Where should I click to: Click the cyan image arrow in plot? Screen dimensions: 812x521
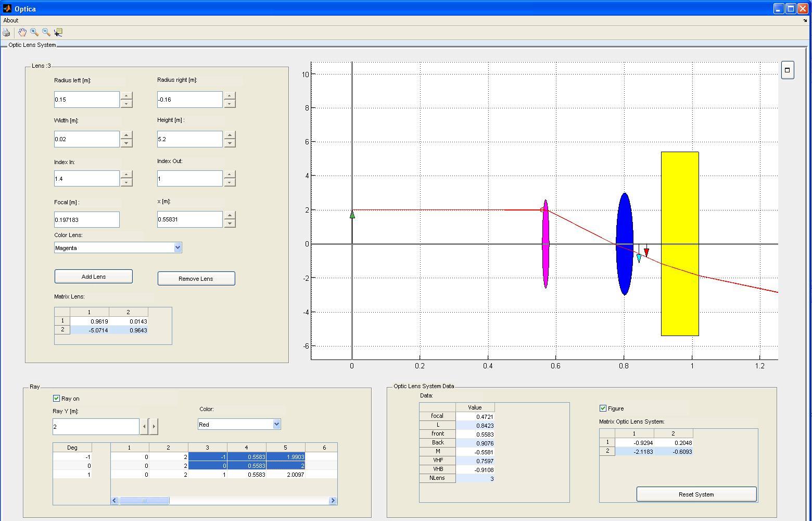coord(639,258)
